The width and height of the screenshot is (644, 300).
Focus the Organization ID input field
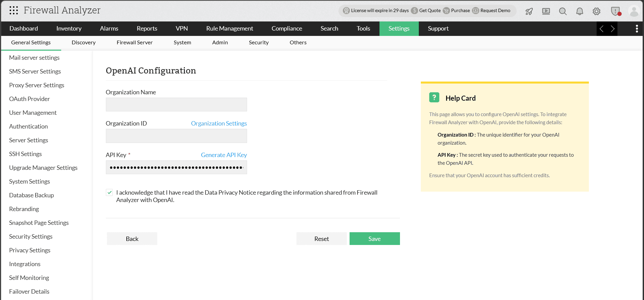pyautogui.click(x=176, y=136)
